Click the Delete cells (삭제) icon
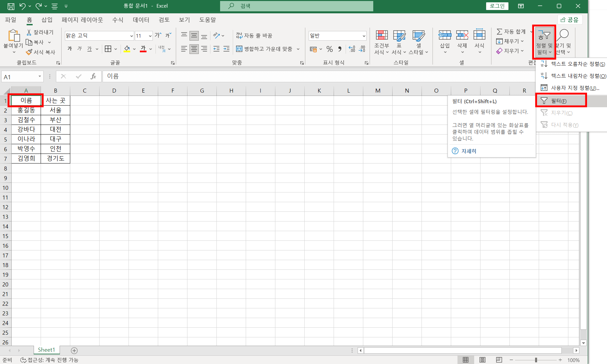The width and height of the screenshot is (607, 364). [x=462, y=35]
